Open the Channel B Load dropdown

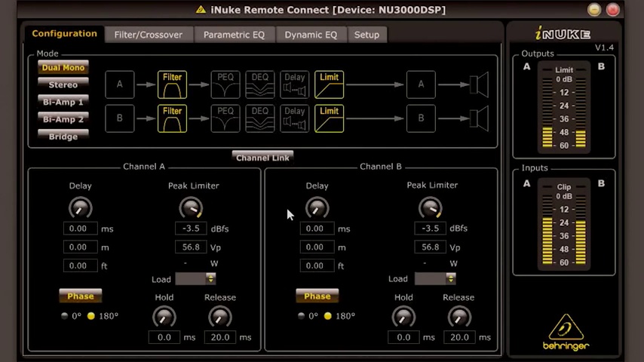(x=435, y=278)
